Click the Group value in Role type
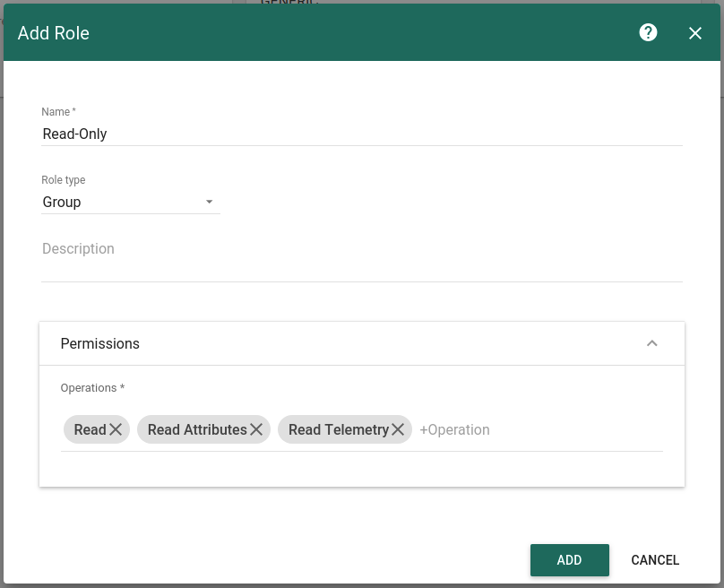The image size is (724, 588). point(63,203)
